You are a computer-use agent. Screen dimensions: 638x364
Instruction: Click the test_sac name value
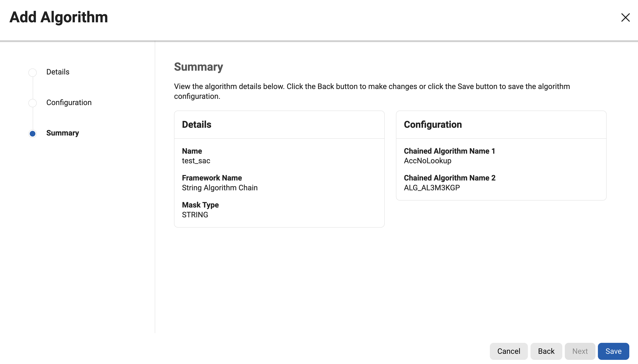click(x=196, y=161)
